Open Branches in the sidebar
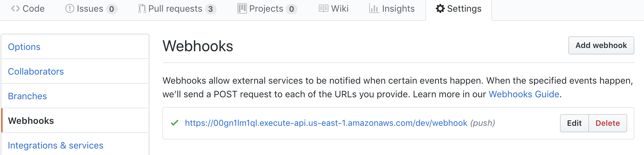The width and height of the screenshot is (644, 155). click(75, 96)
